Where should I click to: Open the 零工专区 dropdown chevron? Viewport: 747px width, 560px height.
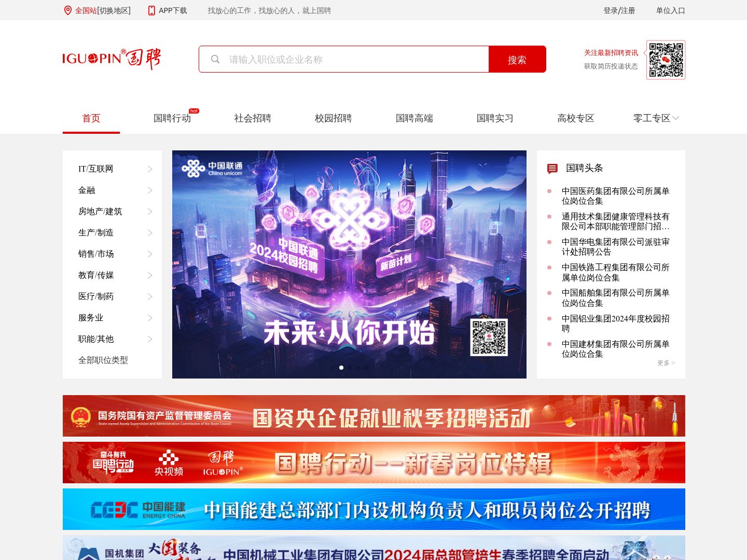coord(675,118)
